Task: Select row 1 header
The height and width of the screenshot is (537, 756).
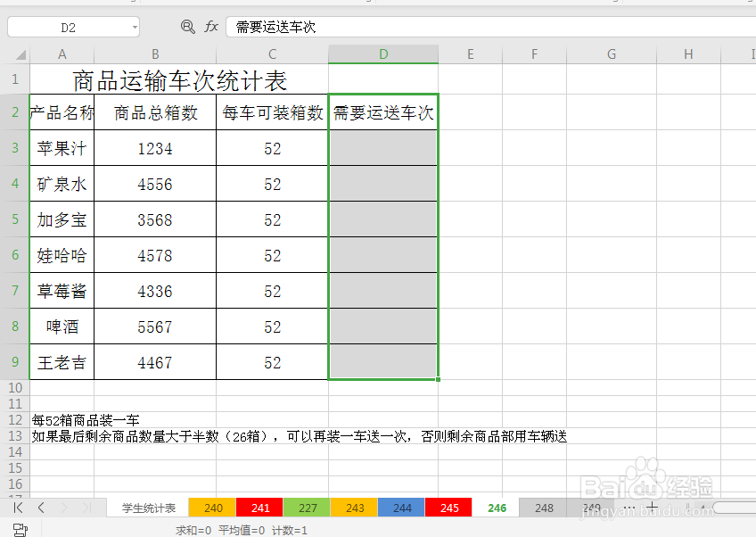Action: point(15,79)
